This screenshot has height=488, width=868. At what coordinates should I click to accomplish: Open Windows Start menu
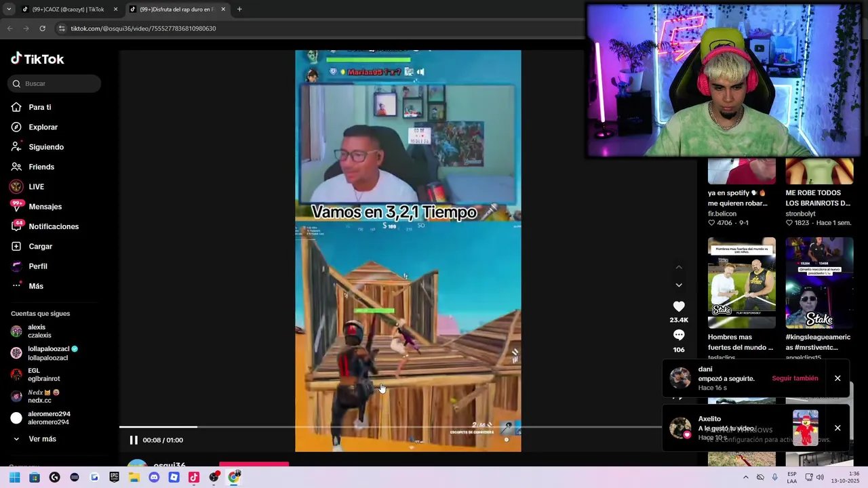coord(14,477)
